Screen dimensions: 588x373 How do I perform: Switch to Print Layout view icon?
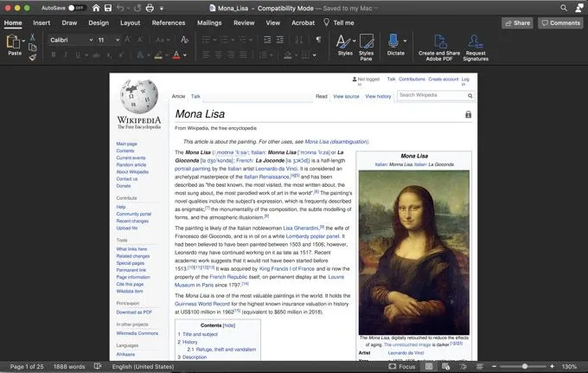point(429,366)
